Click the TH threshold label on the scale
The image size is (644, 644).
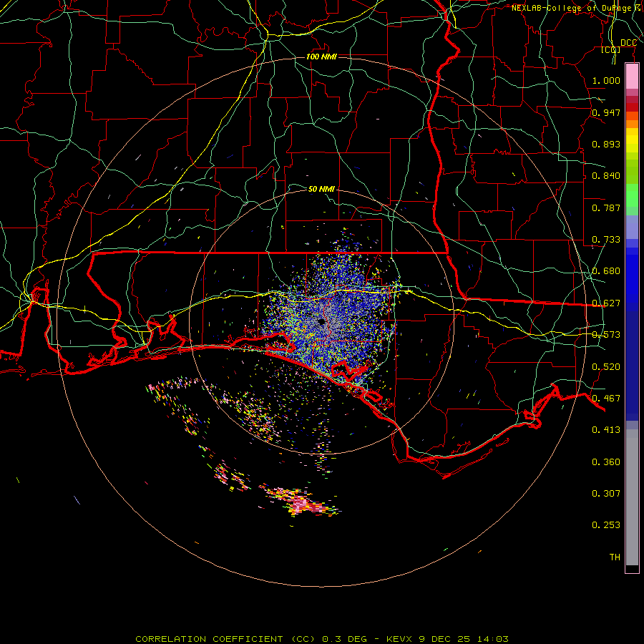click(x=615, y=557)
